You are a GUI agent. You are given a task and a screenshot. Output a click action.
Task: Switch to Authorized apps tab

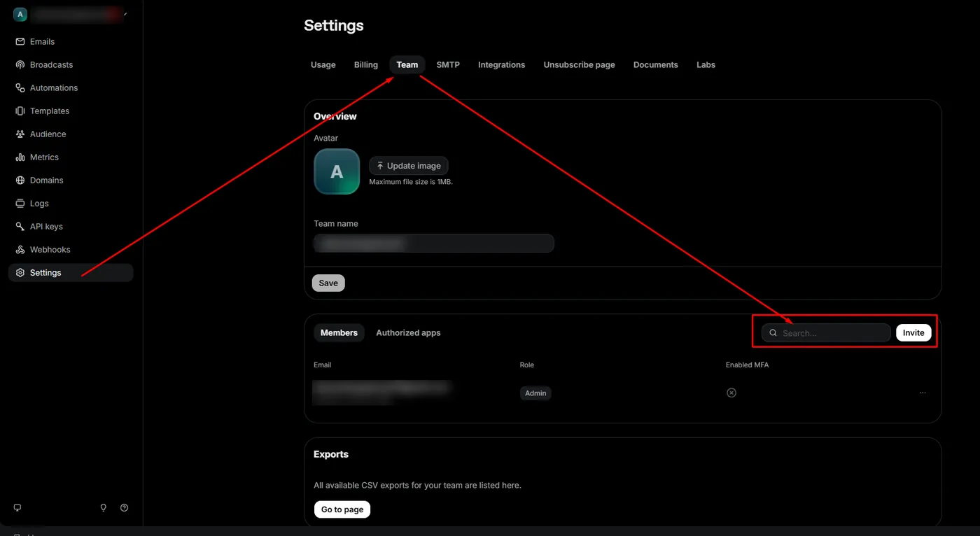408,333
